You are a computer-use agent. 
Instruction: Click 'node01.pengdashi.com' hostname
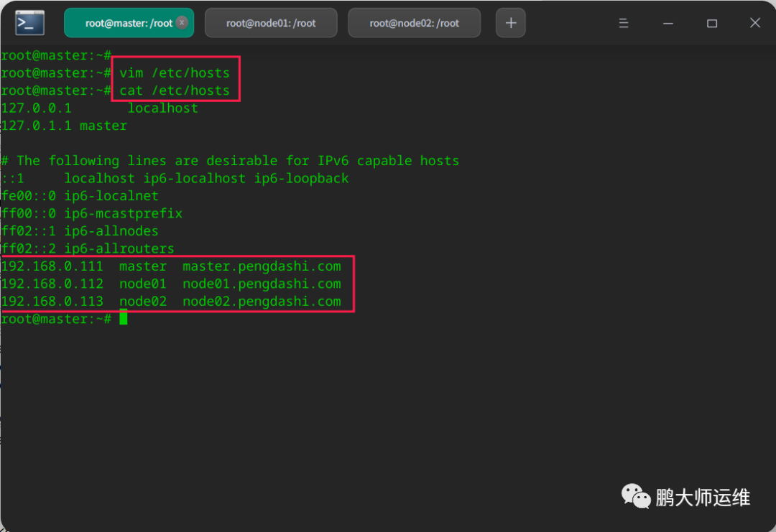click(262, 284)
